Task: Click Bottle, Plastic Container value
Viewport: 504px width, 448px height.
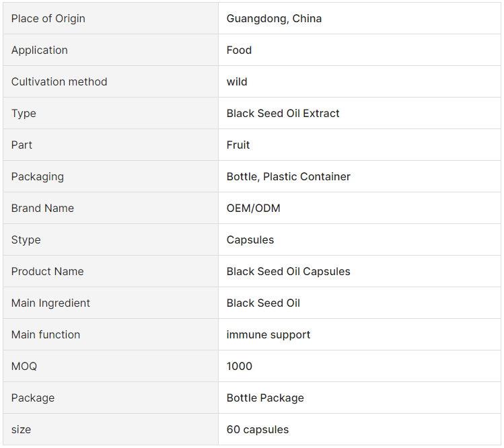Action: [288, 176]
